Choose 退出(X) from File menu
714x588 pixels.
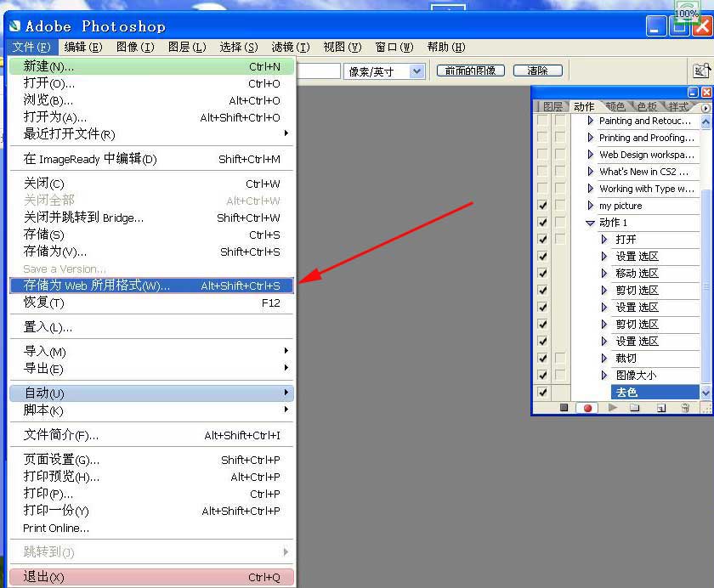click(x=151, y=577)
